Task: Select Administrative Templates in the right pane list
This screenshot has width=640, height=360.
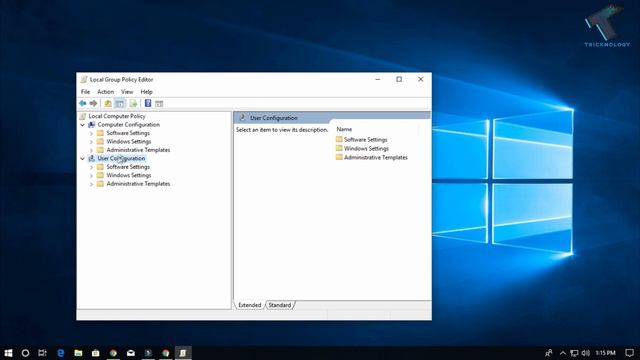Action: click(376, 158)
